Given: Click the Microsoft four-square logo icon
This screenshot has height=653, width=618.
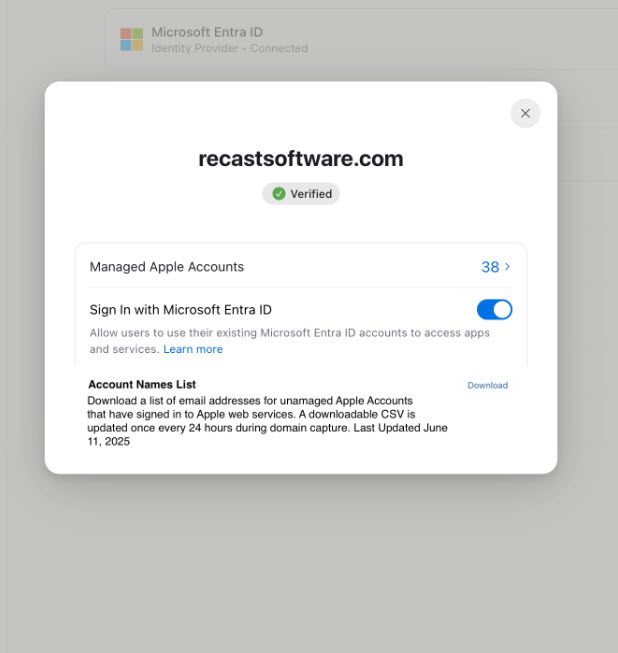Looking at the screenshot, I should point(132,40).
